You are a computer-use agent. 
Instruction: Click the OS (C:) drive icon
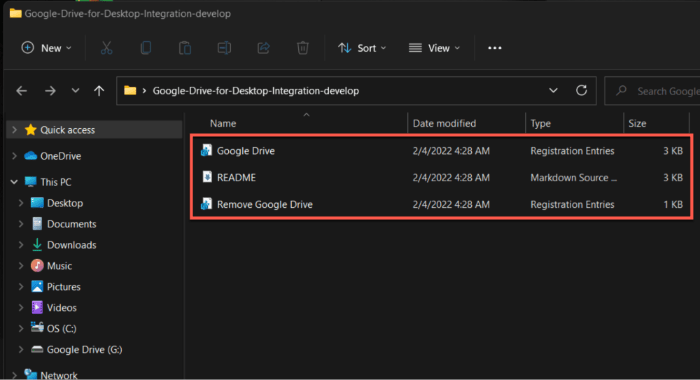pyautogui.click(x=37, y=328)
